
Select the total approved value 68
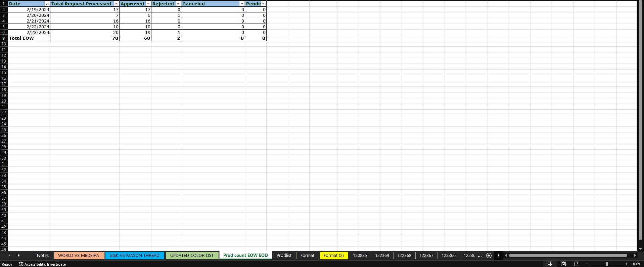[x=135, y=38]
